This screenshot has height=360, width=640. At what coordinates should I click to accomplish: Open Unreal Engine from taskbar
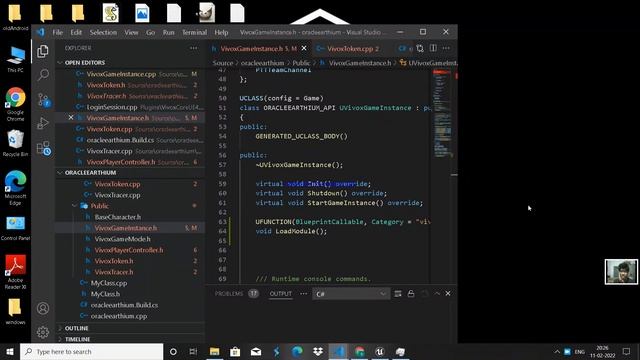point(380,351)
